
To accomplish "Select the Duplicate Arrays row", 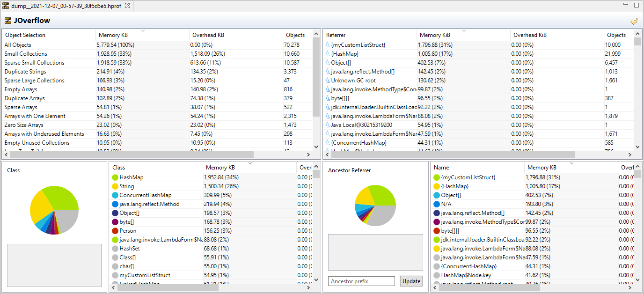I will [157, 98].
